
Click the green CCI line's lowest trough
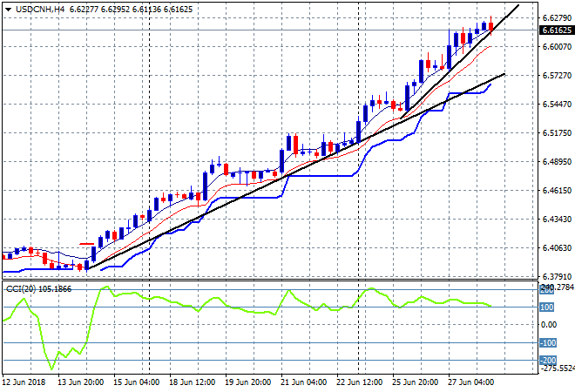point(51,367)
